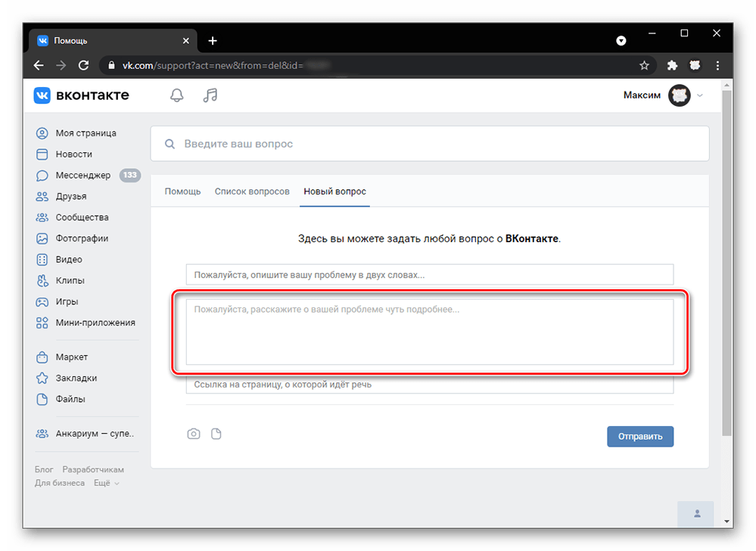Image resolution: width=756 pixels, height=551 pixels.
Task: Reload the page with refresh icon
Action: (83, 66)
